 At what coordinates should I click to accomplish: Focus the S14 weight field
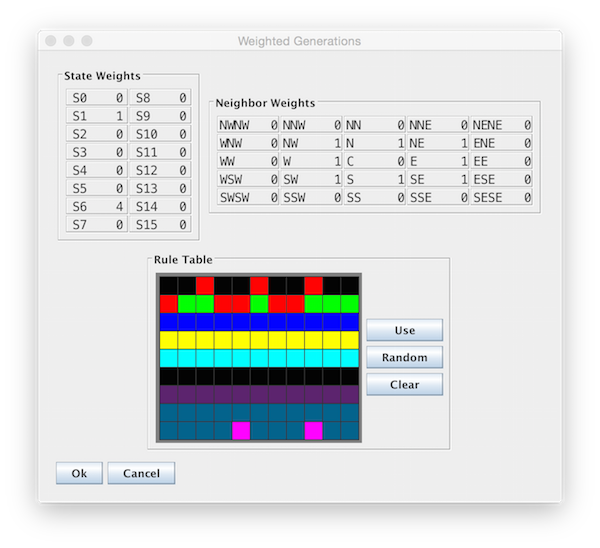point(160,206)
